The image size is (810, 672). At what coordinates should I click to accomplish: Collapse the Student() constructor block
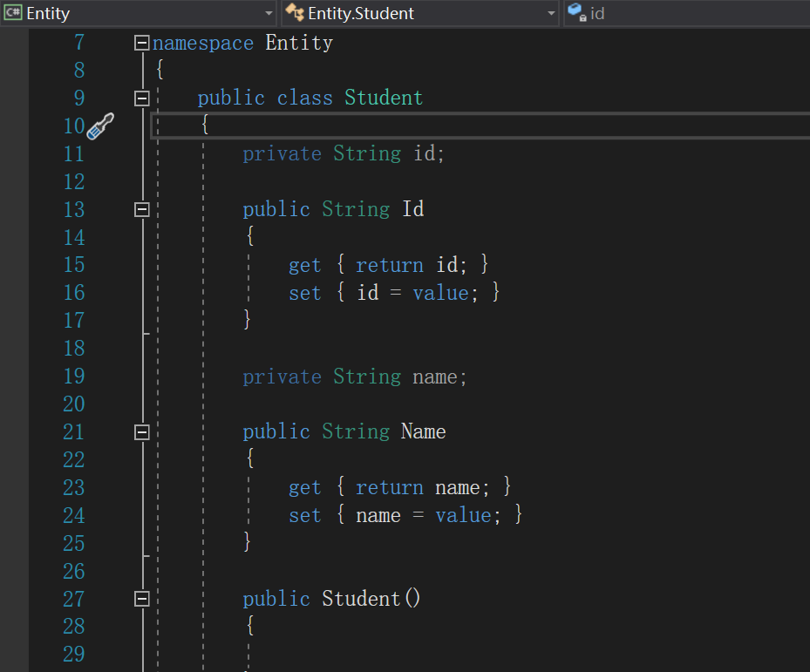[x=141, y=599]
